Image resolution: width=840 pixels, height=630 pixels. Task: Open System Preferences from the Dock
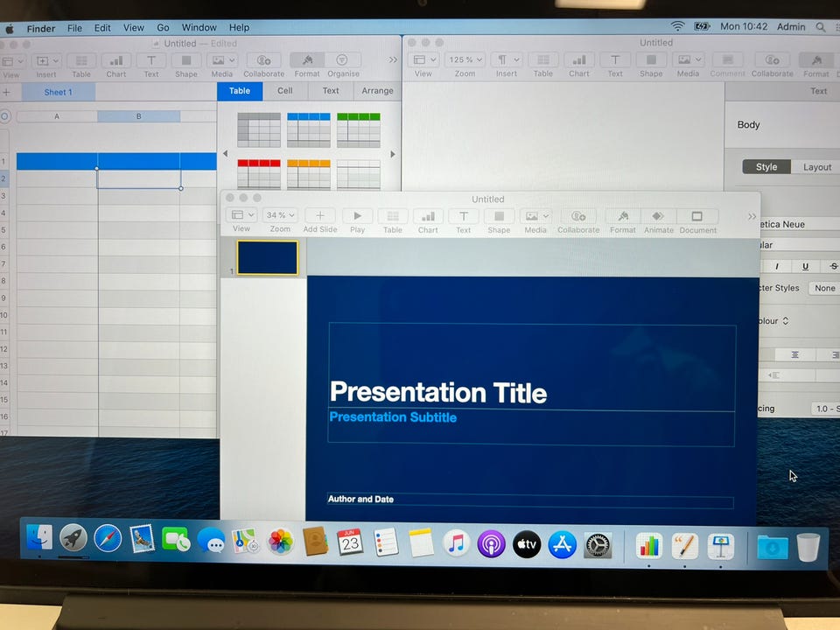pyautogui.click(x=598, y=546)
